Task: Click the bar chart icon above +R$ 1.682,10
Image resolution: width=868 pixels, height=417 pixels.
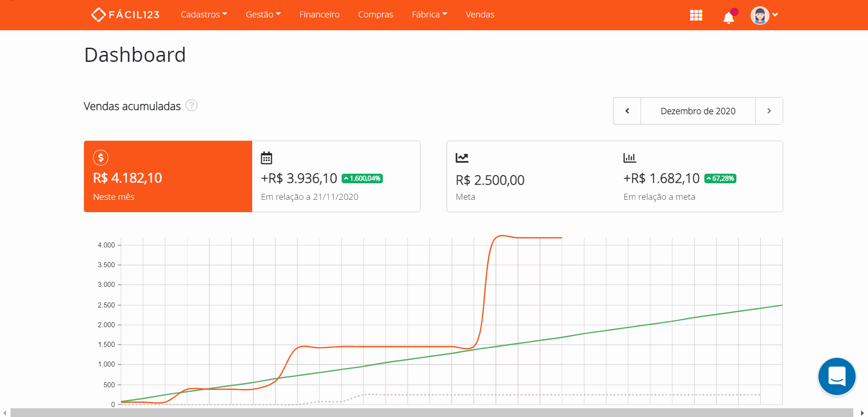Action: tap(630, 158)
